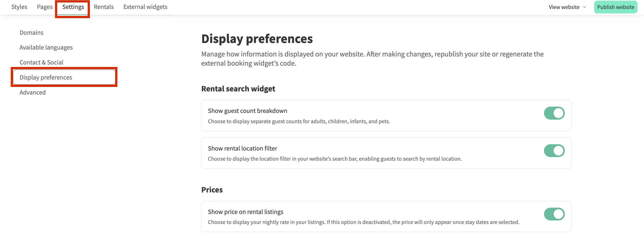Select the Settings tab

tap(73, 7)
